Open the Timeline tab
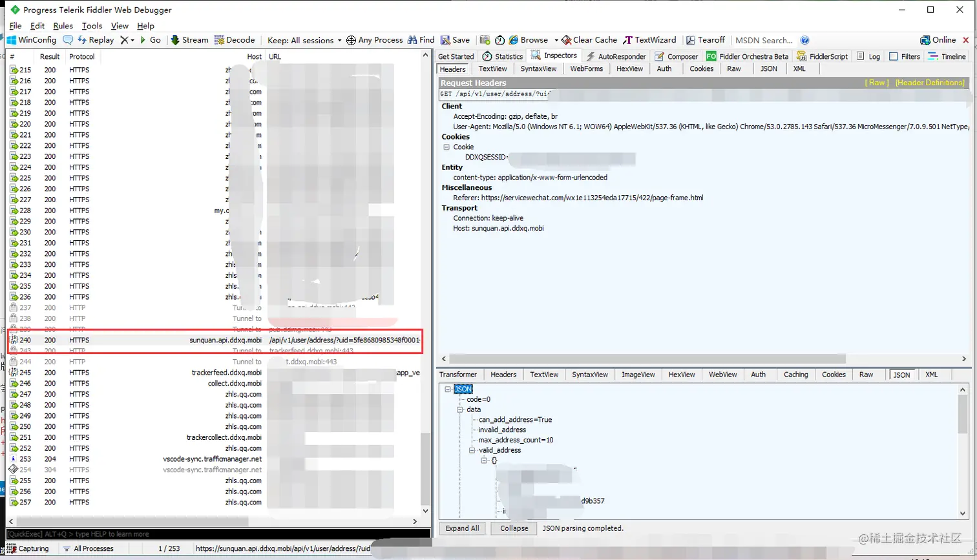This screenshot has width=977, height=560. (x=947, y=56)
